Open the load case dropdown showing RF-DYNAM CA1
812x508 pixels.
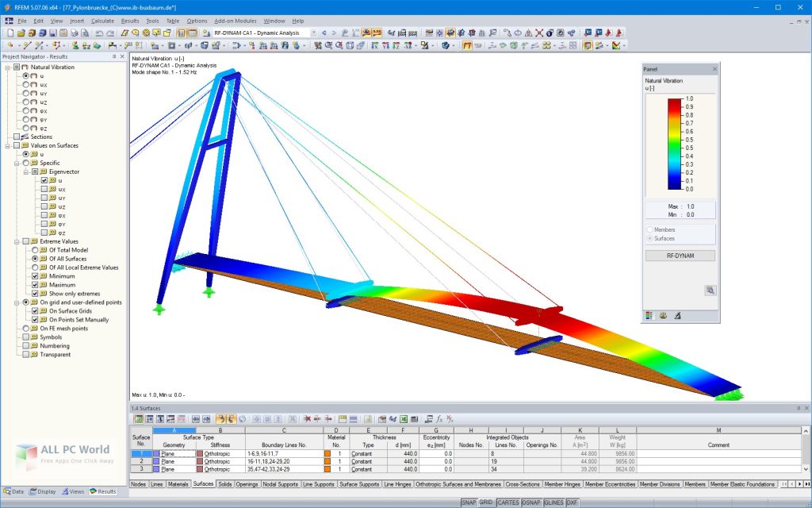(x=312, y=33)
